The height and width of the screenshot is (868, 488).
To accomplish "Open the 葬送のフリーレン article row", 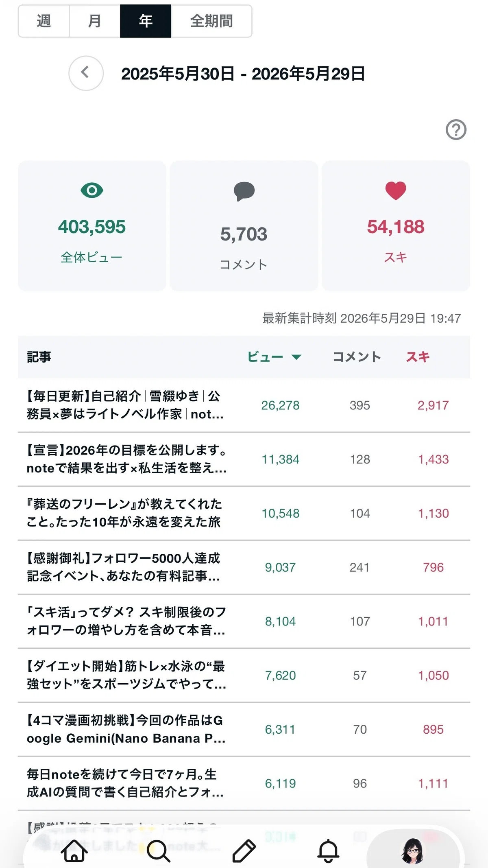I will pyautogui.click(x=244, y=513).
